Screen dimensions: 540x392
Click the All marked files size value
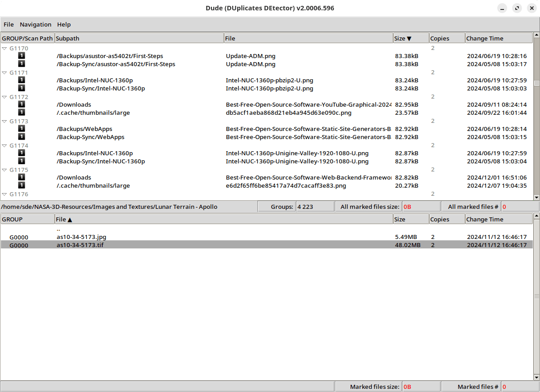pos(421,207)
